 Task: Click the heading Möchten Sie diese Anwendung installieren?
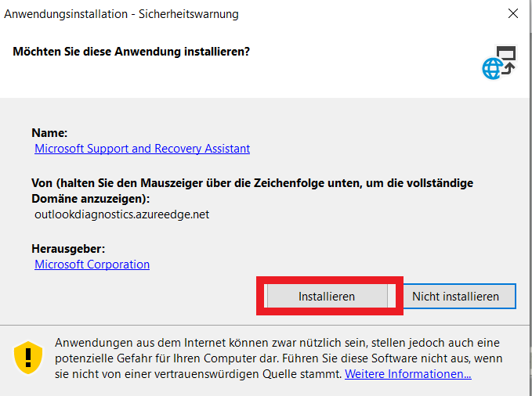coord(132,52)
